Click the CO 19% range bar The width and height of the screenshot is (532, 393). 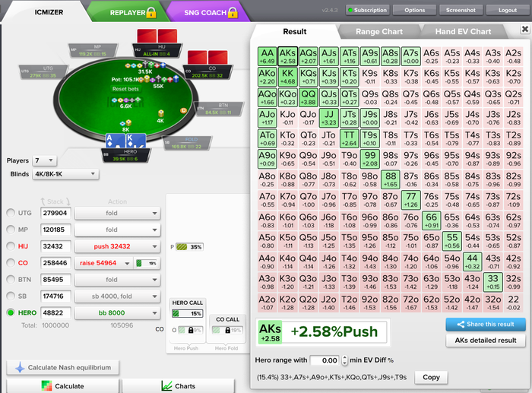[147, 263]
